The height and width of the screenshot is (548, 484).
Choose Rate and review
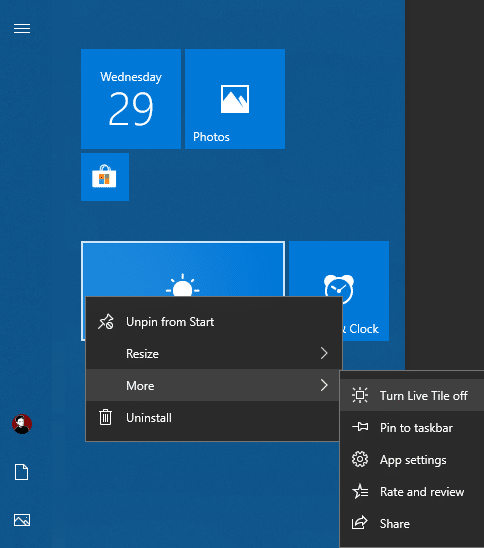[412, 492]
